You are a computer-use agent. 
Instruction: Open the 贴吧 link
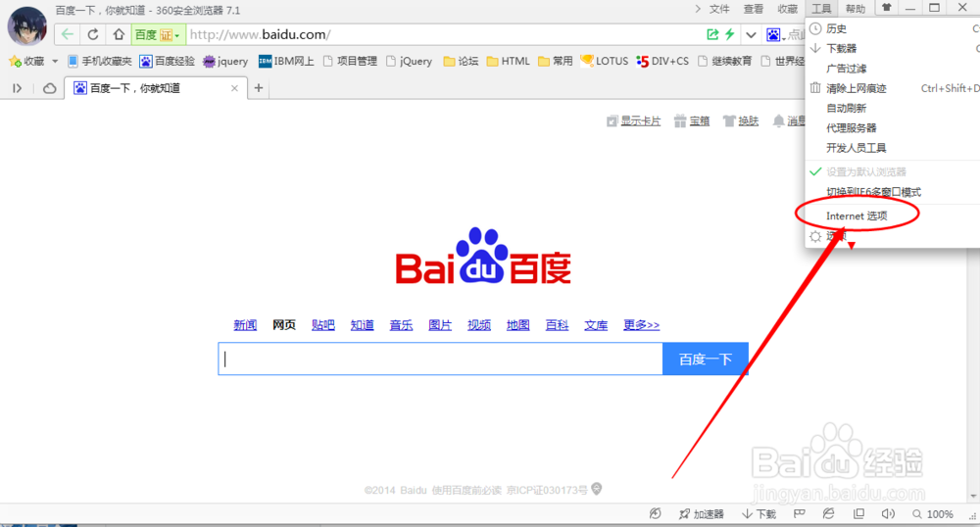click(323, 325)
